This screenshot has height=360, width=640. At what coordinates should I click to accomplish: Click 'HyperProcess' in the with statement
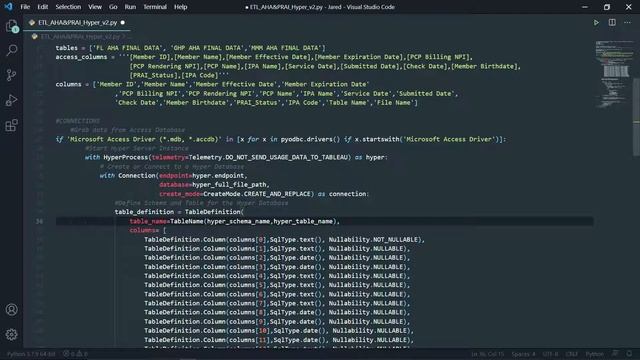click(x=126, y=157)
